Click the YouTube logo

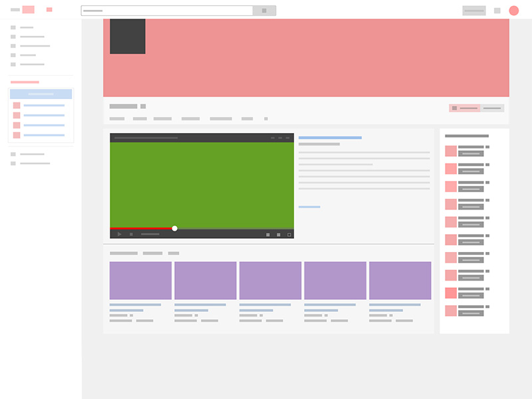28,9
